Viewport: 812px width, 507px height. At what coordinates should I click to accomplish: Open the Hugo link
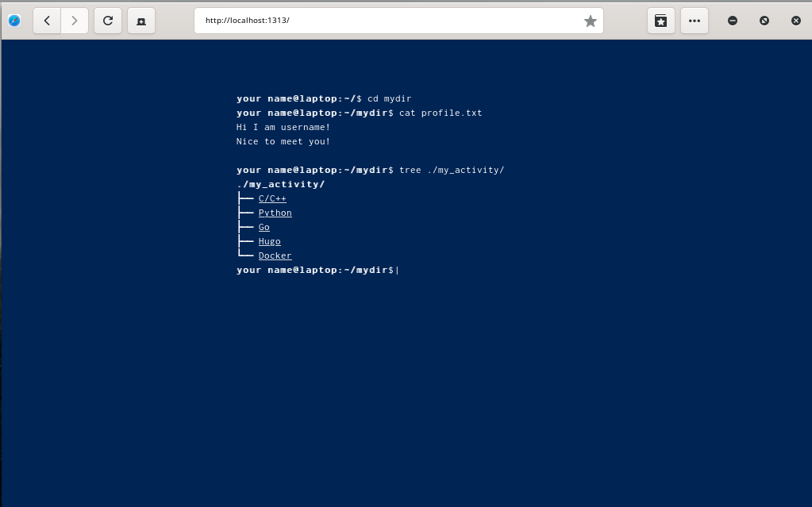[269, 241]
